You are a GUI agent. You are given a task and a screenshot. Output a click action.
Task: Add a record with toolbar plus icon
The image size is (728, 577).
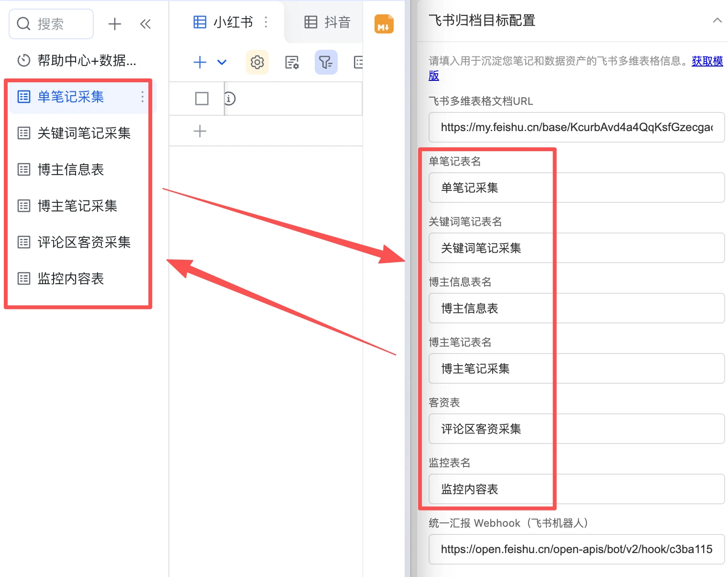click(x=200, y=62)
